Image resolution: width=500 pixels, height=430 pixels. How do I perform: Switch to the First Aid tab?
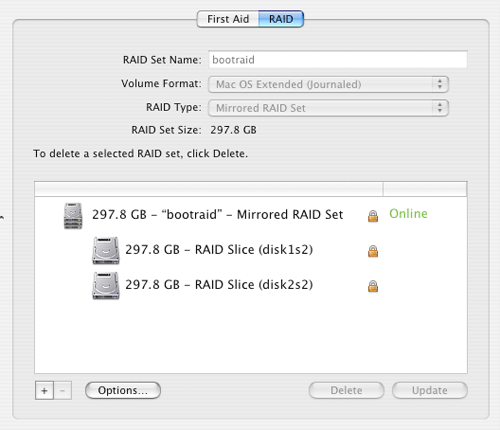coord(228,19)
